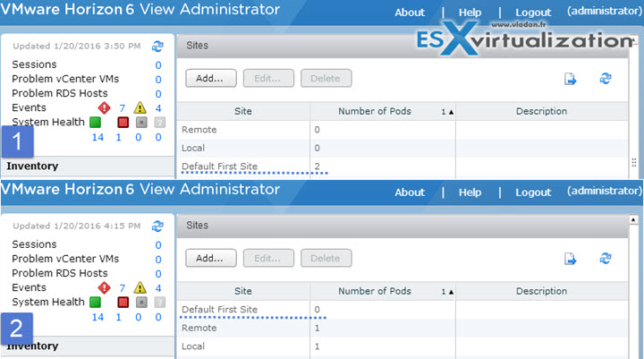Screen dimensions: 644x359
Task: Click Delete button in top Sites panel
Action: (326, 78)
